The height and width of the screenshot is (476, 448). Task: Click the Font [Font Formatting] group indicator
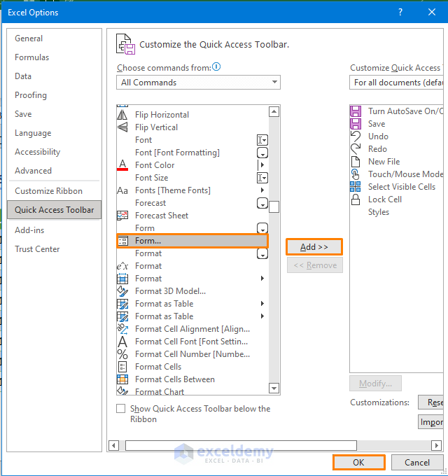262,153
